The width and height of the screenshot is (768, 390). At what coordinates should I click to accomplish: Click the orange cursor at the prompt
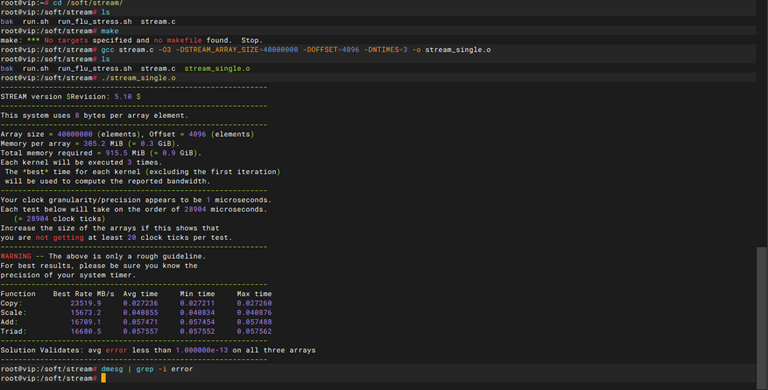tap(103, 378)
